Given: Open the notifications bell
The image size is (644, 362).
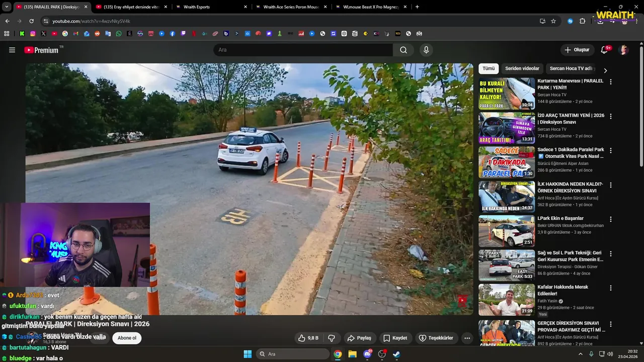Looking at the screenshot, I should coord(604,50).
